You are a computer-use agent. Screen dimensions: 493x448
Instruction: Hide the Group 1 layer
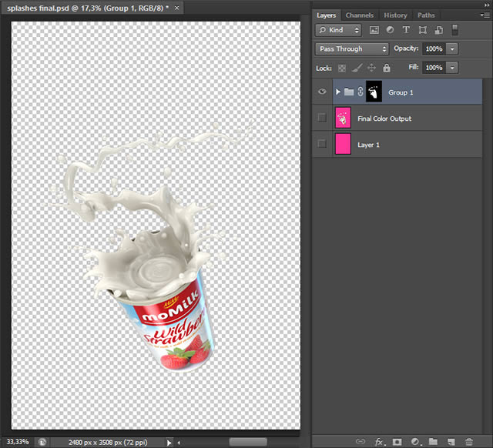[x=322, y=92]
